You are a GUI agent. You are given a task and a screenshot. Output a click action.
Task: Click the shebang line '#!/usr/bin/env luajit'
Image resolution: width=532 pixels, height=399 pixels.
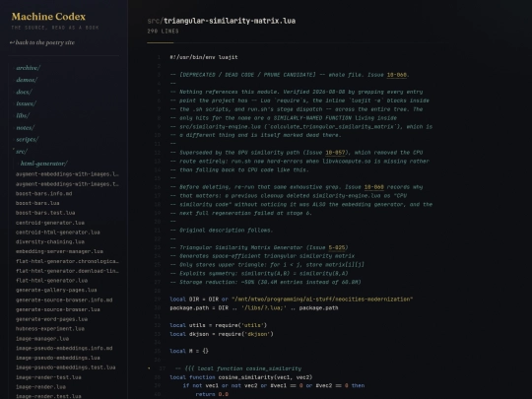204,57
